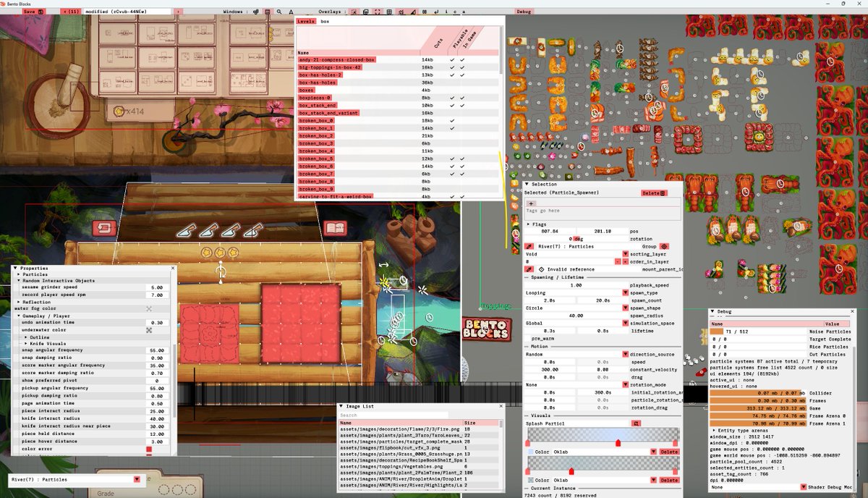Toggle Playable check for broken_box_7
The width and height of the screenshot is (868, 498).
[452, 174]
